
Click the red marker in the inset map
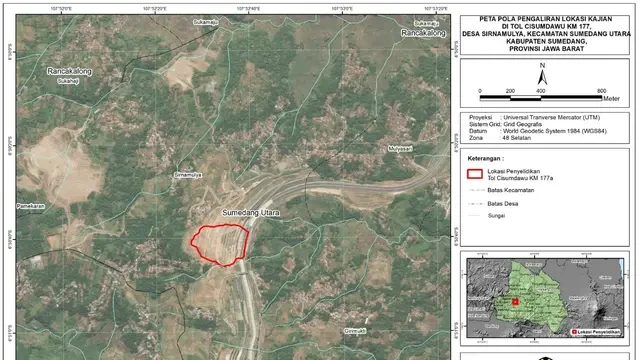point(515,302)
